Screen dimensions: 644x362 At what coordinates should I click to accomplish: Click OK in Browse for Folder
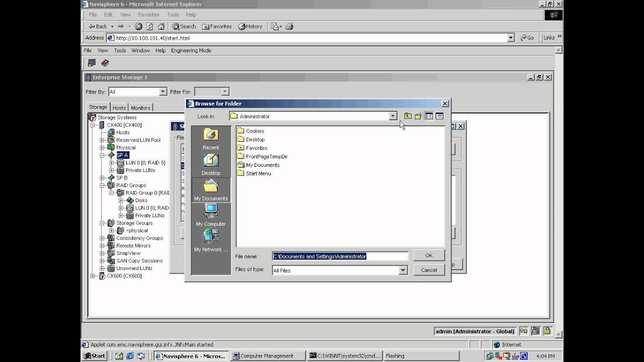point(429,255)
